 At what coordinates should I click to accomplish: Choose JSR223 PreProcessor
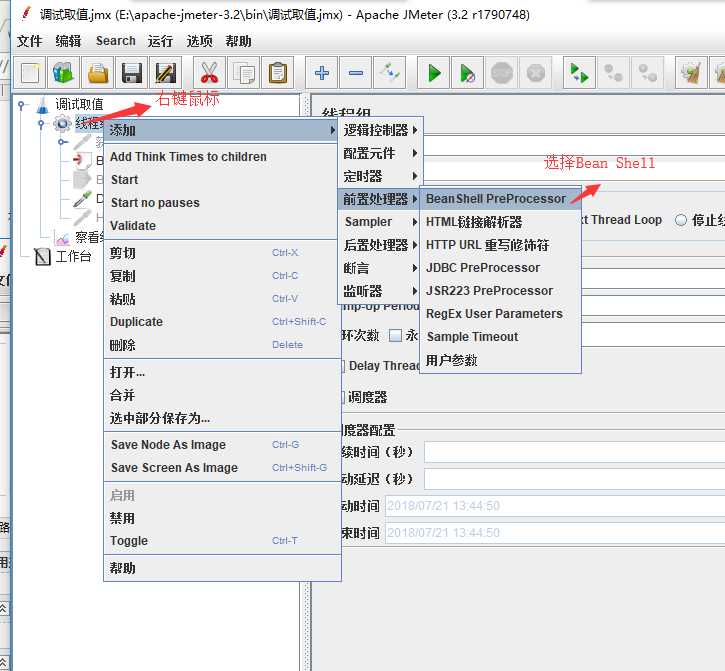[500, 291]
